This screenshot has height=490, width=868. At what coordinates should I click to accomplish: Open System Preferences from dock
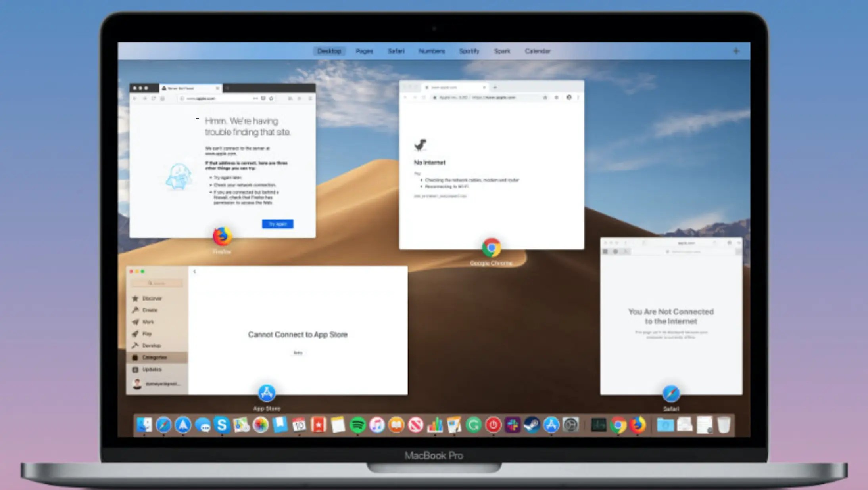coord(570,425)
